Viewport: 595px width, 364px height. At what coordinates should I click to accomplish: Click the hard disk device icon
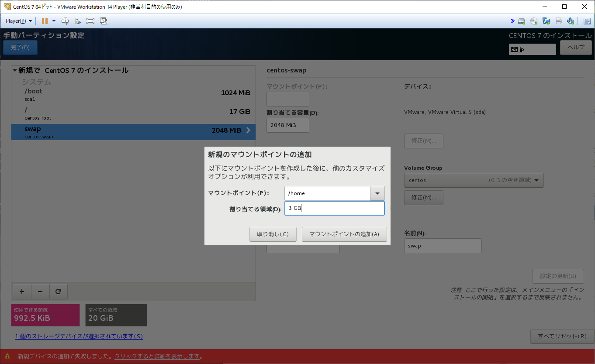pyautogui.click(x=522, y=21)
